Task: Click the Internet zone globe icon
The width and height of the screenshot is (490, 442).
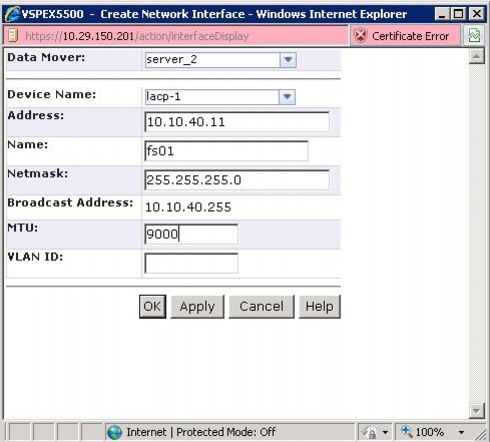Action: click(x=114, y=432)
